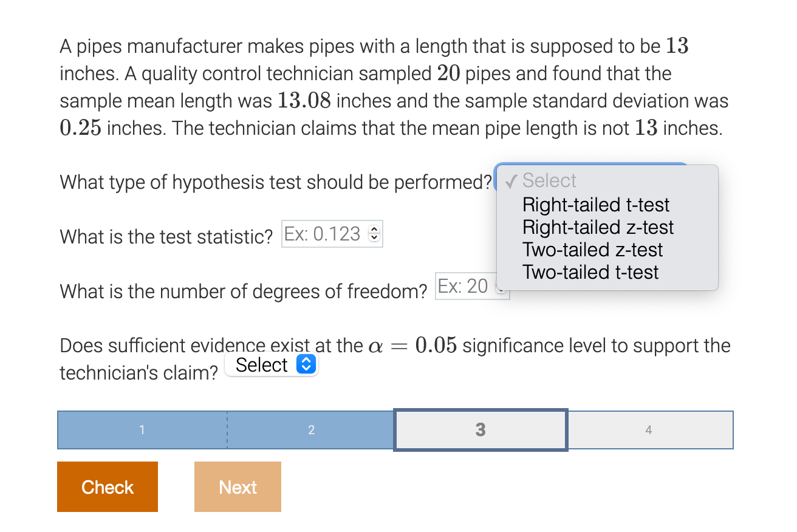Screen dimensions: 797x532
Task: Select the "Two-tailed t-test" option
Action: coord(590,272)
